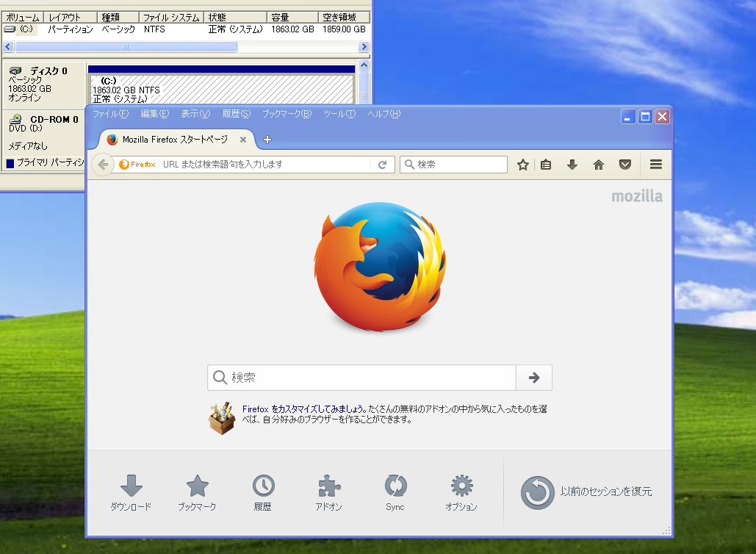Screen dimensions: 756x554
Task: Click the ベーシック type cell in volume list
Action: point(118,29)
